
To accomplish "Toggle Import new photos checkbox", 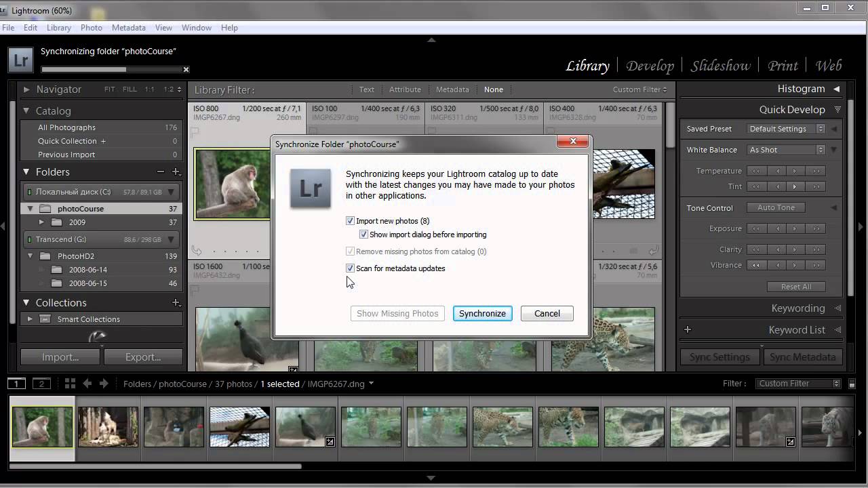I will tap(350, 221).
